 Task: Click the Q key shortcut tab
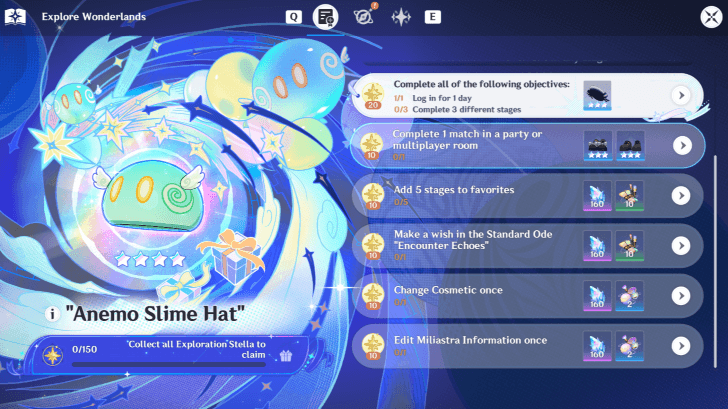pyautogui.click(x=293, y=17)
